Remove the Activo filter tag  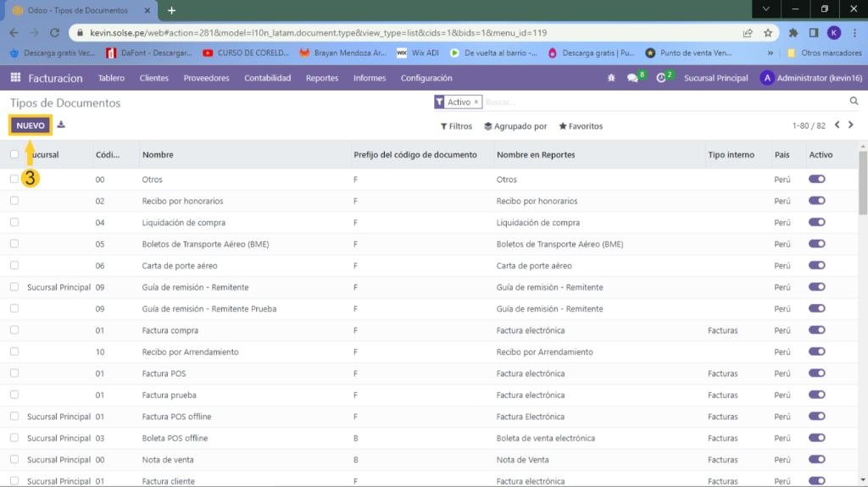pos(476,102)
